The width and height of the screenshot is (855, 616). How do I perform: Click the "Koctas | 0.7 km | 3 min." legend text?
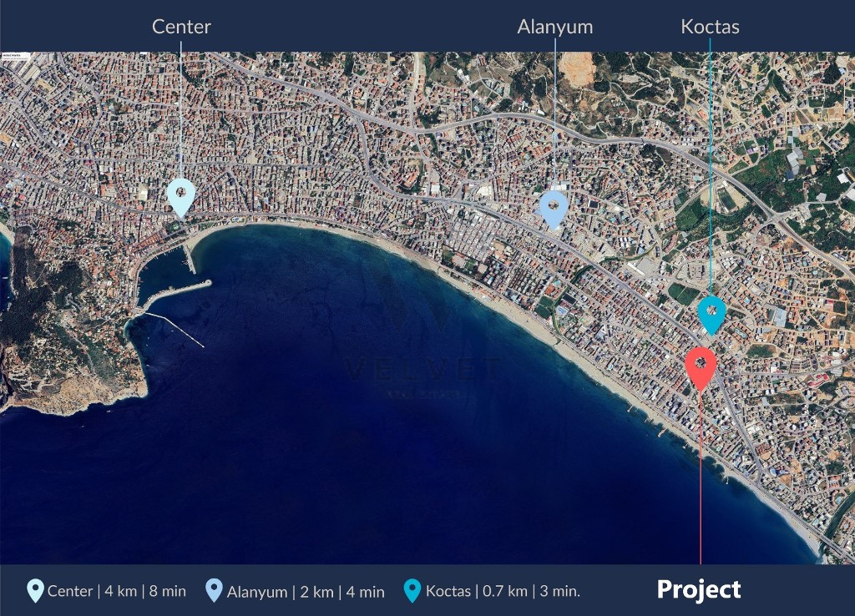[503, 592]
